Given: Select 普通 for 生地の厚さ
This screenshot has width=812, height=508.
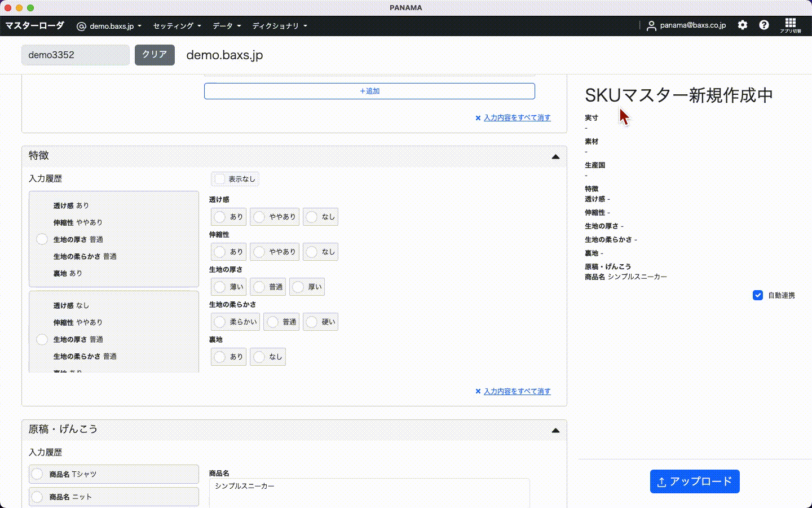Looking at the screenshot, I should click(x=259, y=287).
